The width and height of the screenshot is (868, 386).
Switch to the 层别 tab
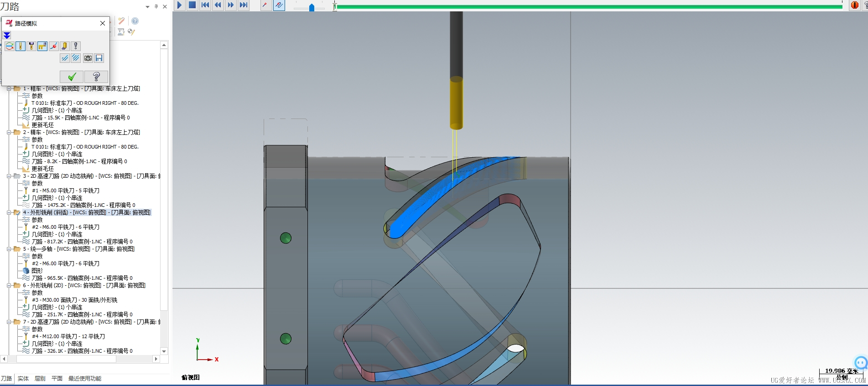click(x=40, y=378)
